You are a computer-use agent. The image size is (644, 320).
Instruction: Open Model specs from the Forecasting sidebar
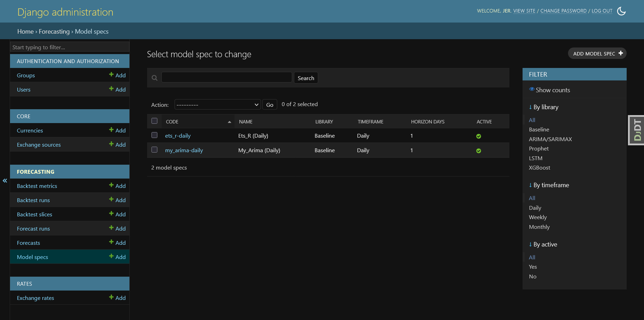tap(32, 257)
